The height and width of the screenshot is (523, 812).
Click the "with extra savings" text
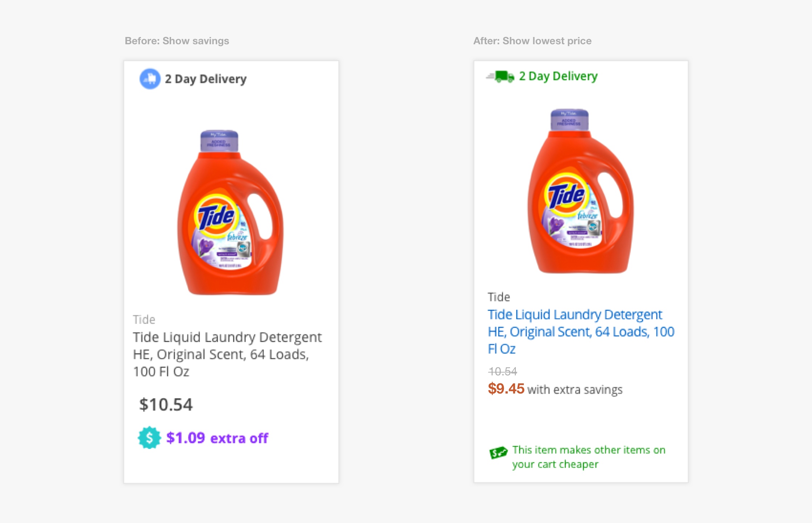tap(575, 390)
